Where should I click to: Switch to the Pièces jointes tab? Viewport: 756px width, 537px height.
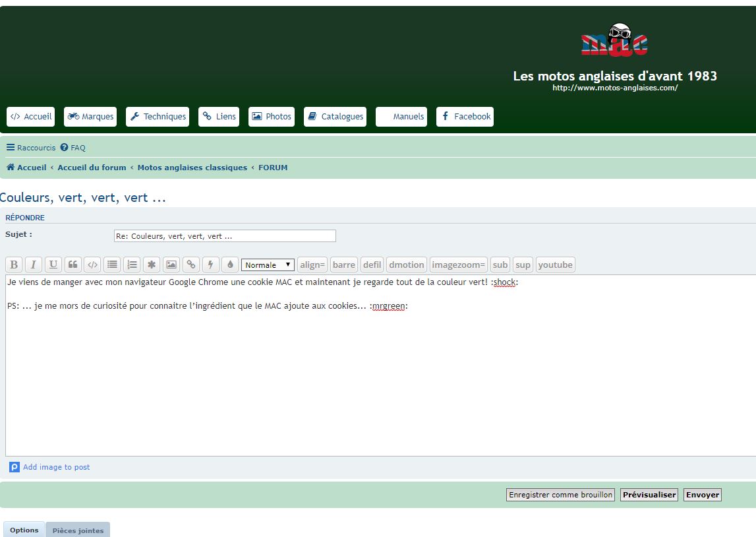78,530
